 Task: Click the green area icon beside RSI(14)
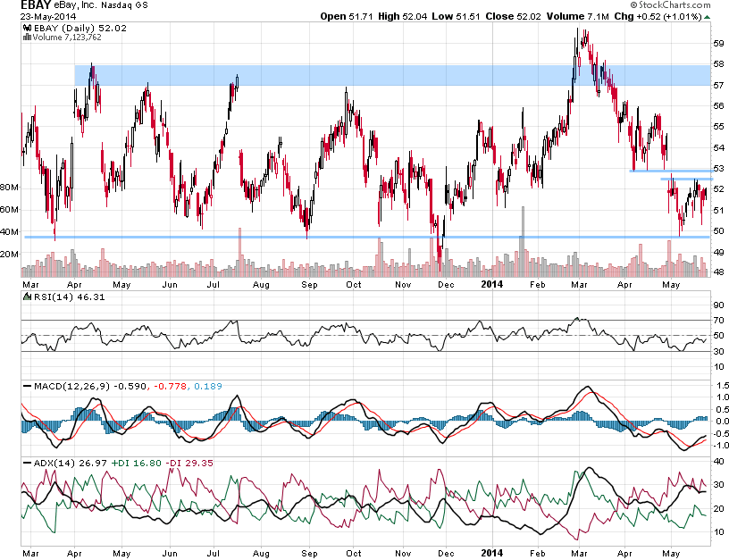(x=27, y=297)
